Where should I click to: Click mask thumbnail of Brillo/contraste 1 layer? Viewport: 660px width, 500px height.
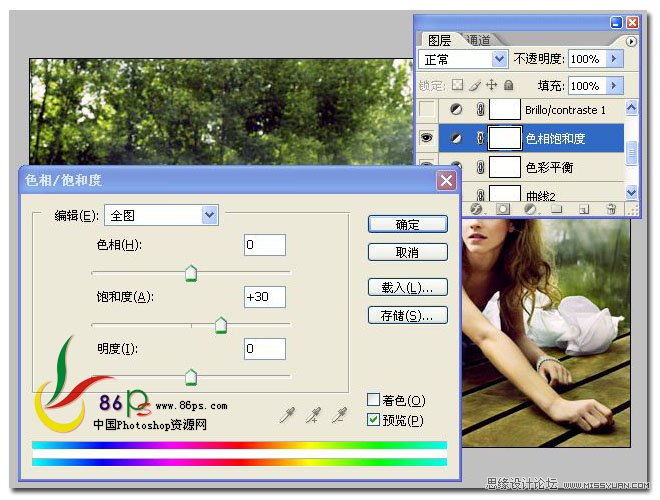click(505, 109)
